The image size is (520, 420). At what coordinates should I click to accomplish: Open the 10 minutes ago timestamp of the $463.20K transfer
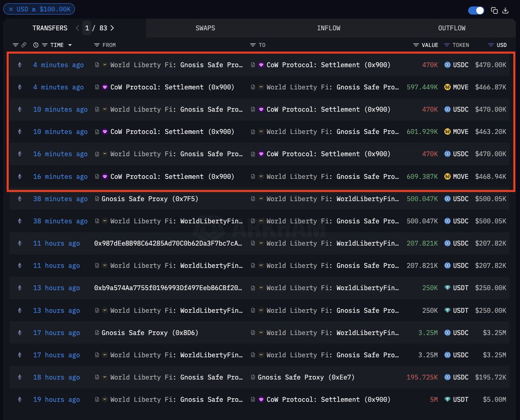click(x=60, y=132)
